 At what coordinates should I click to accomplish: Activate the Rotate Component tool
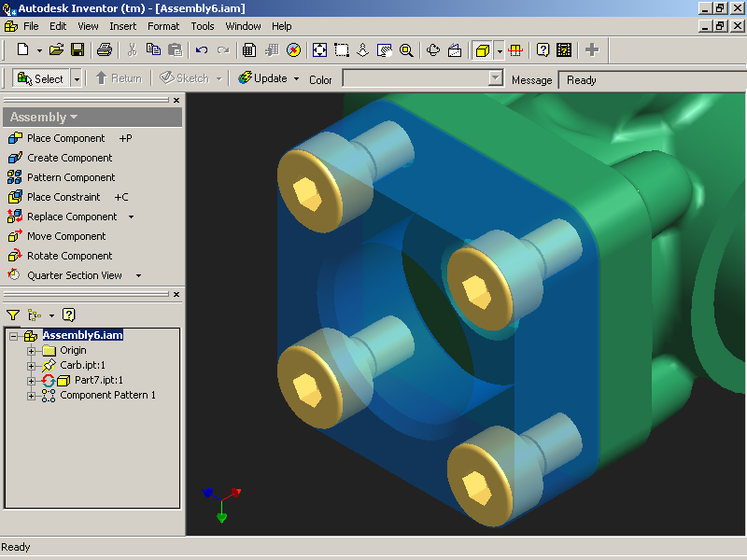68,256
